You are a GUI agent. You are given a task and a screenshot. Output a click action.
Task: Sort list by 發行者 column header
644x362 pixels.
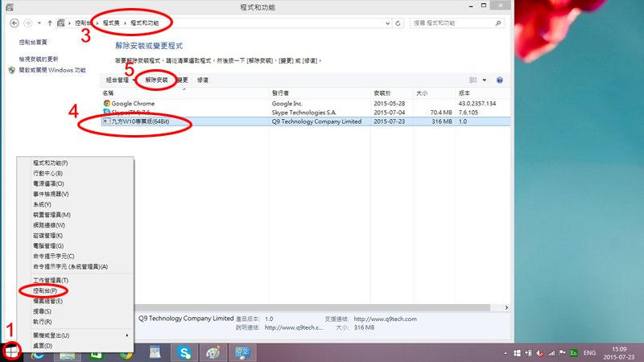pos(280,93)
